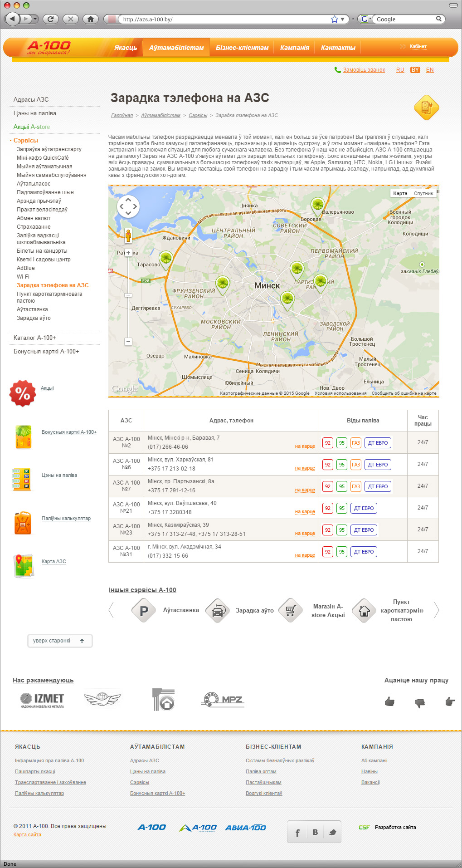This screenshot has height=868, width=462.
Task: Open the Кампанія menu tab
Action: coord(295,48)
